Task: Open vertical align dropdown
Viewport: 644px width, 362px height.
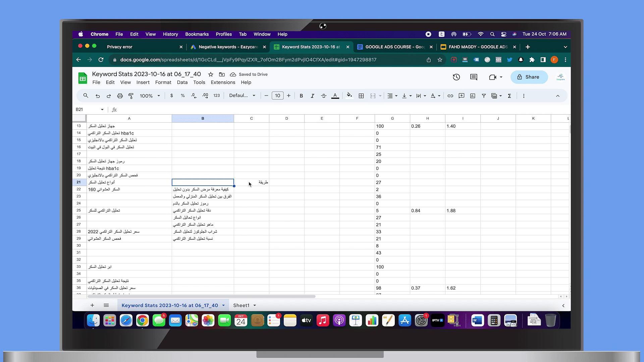Action: pyautogui.click(x=407, y=96)
